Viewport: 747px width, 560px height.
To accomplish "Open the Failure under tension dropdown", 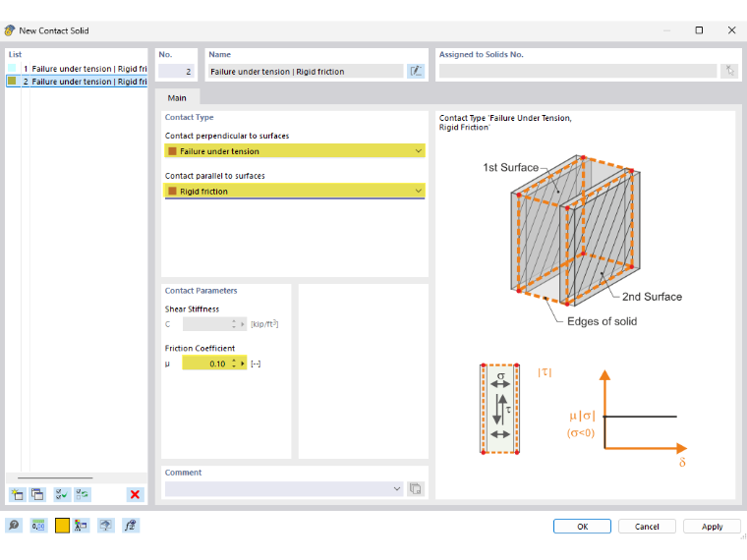I will [x=295, y=151].
